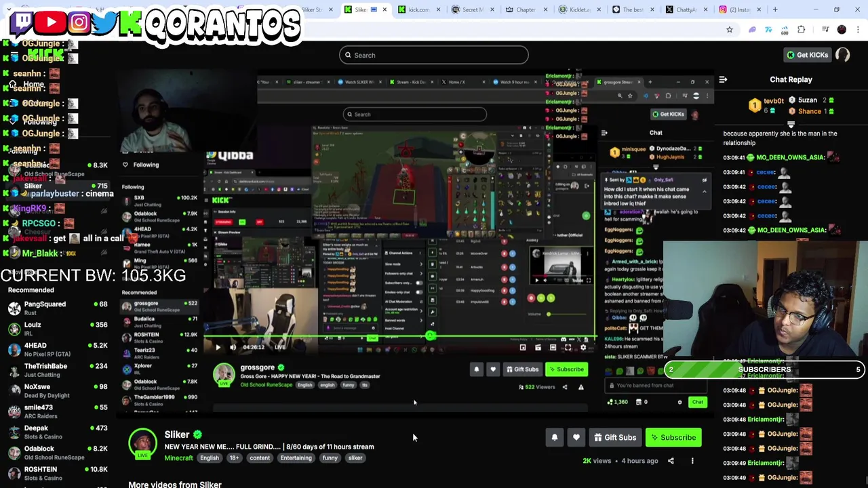Open a new browser tab
868x488 pixels.
(x=775, y=9)
